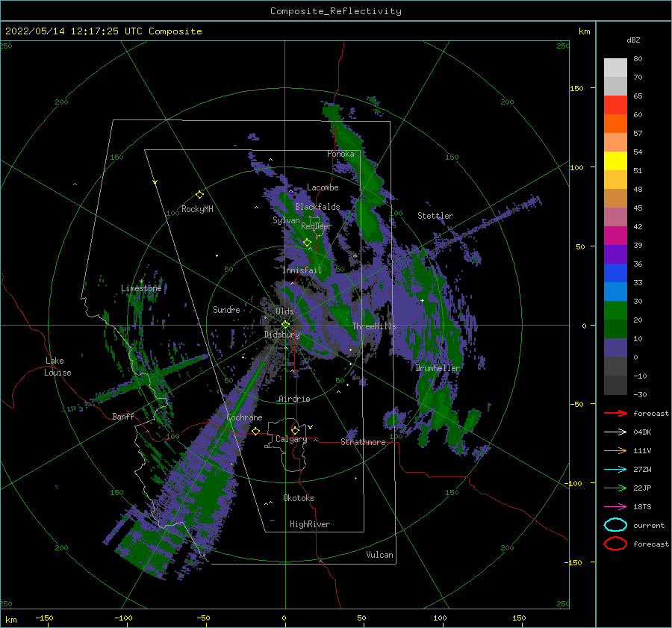Click the dBZ legend heading
Screen dimensions: 672x628
(x=633, y=40)
